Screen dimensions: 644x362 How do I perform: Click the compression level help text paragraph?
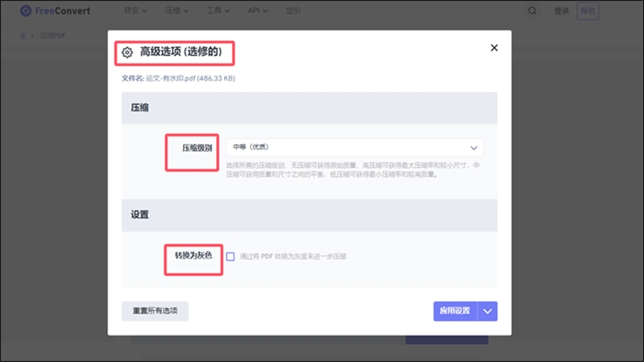(353, 170)
